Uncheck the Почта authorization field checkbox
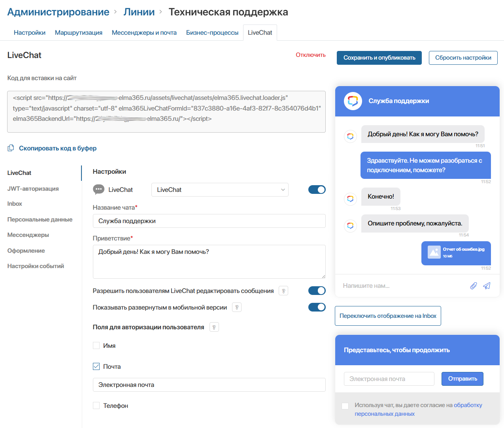504x428 pixels. point(96,366)
